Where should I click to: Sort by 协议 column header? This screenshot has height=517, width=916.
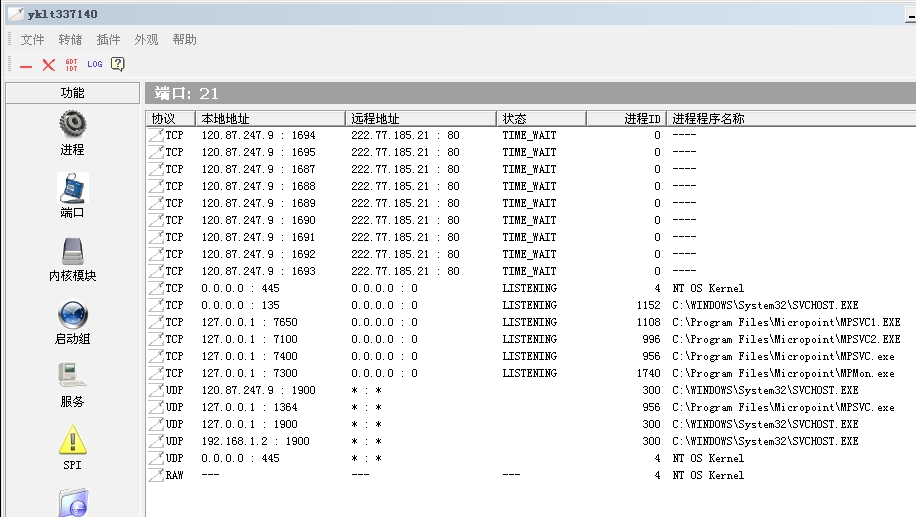point(170,119)
